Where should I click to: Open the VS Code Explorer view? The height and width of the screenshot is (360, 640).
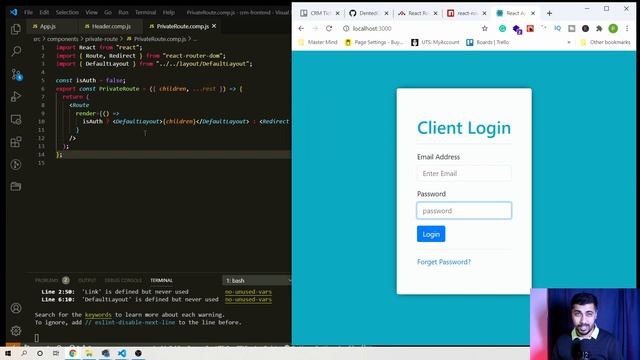point(16,29)
